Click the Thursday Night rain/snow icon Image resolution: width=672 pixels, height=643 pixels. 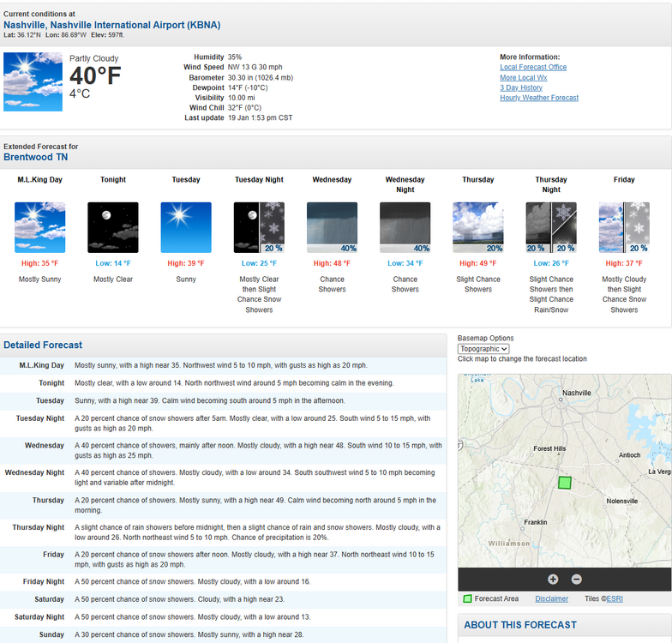coord(551,227)
